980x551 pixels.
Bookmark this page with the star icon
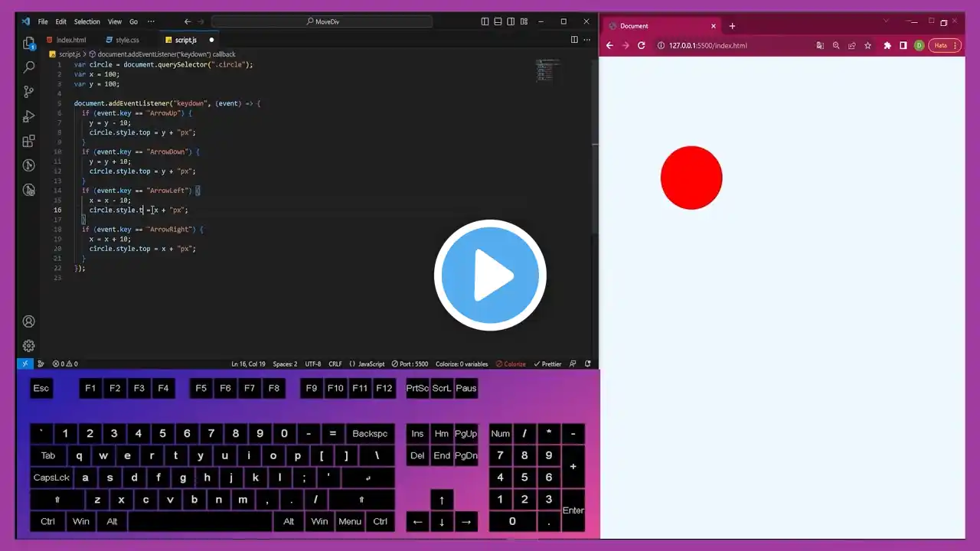(867, 45)
